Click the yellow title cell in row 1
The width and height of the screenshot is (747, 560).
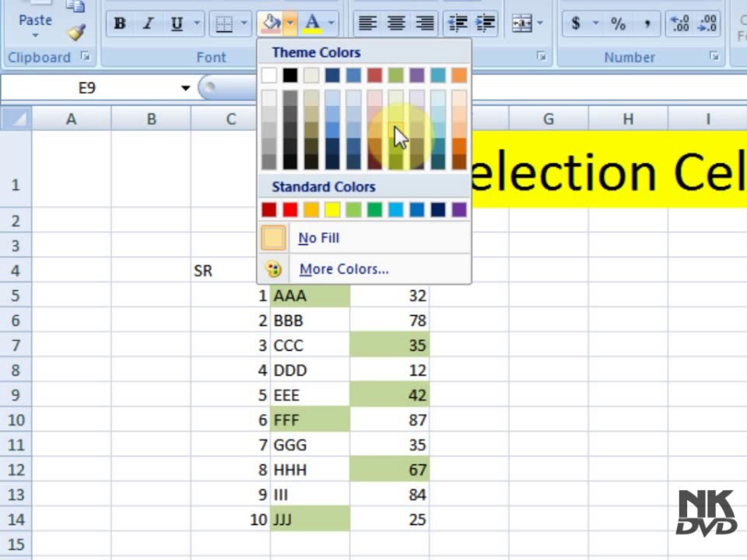[x=608, y=170]
